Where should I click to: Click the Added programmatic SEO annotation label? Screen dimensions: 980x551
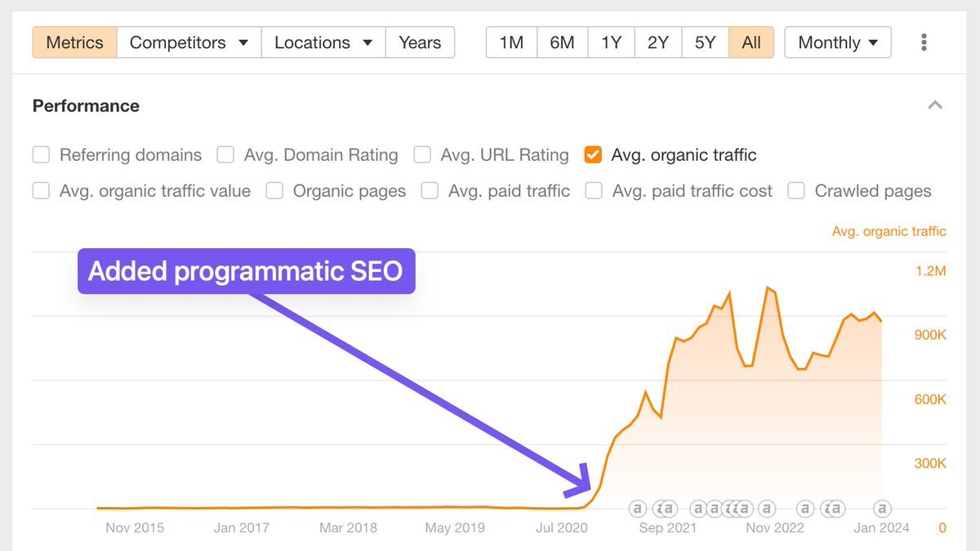coord(246,271)
